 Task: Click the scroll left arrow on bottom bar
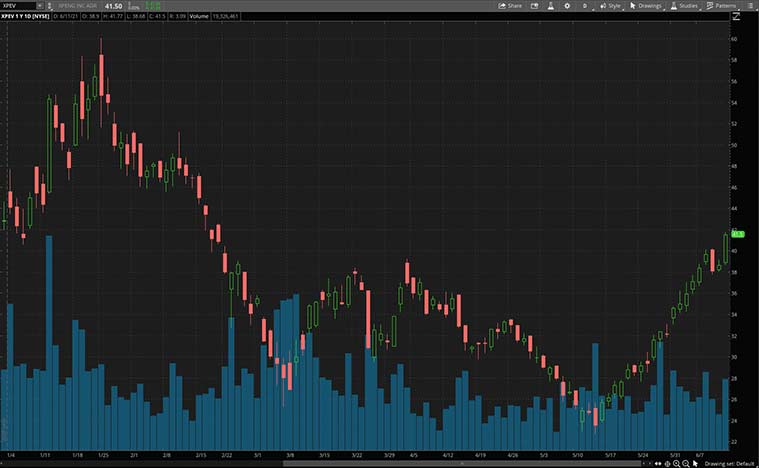[656, 463]
